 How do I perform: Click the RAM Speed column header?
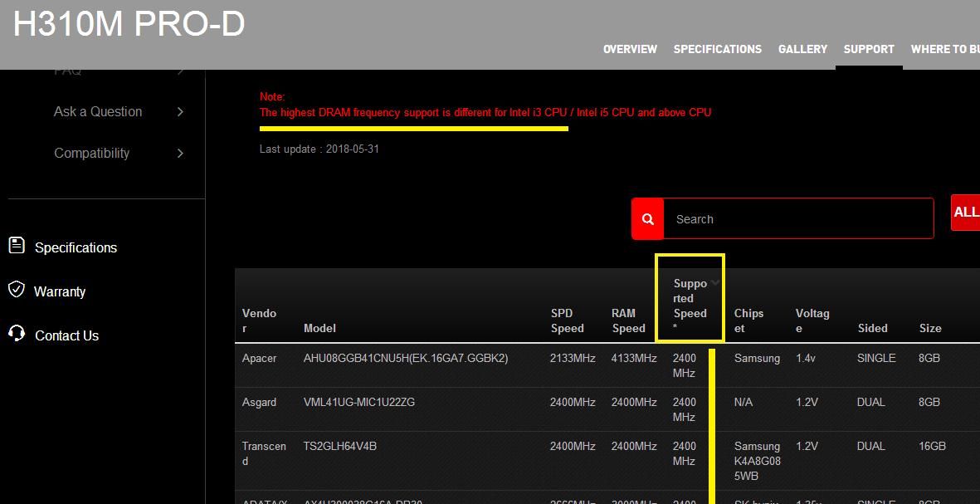coord(628,321)
